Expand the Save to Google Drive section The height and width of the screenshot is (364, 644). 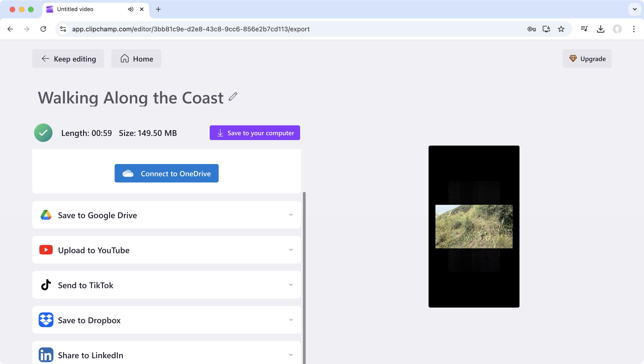(290, 215)
